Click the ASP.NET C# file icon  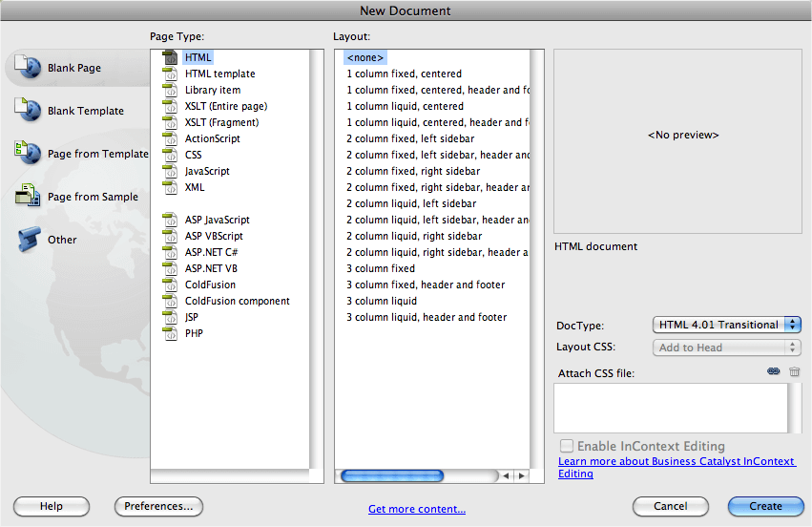coord(171,252)
